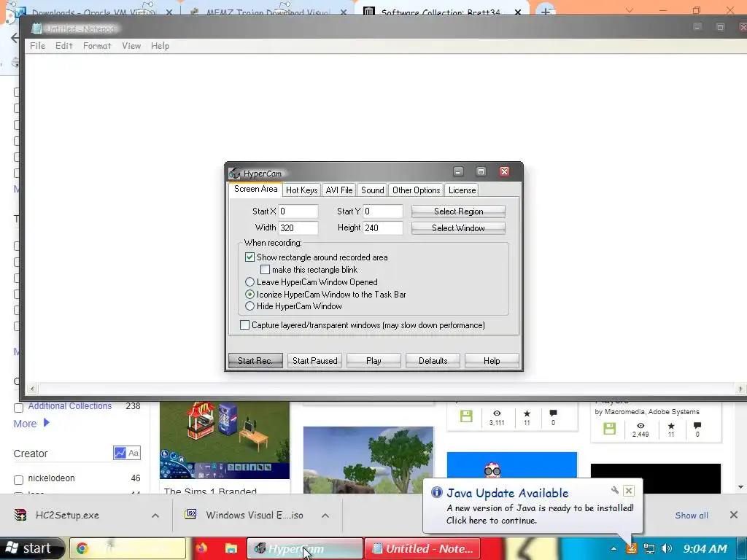Image resolution: width=747 pixels, height=560 pixels.
Task: Open Notepad View menu
Action: click(131, 46)
